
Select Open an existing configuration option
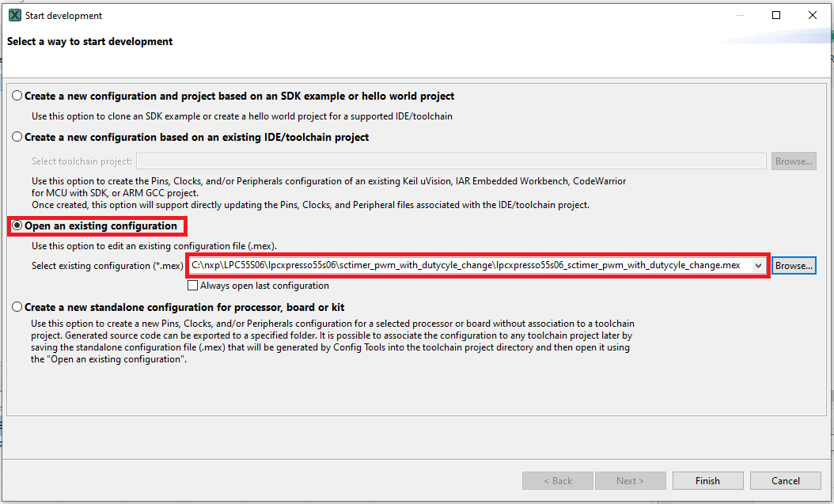pyautogui.click(x=17, y=226)
